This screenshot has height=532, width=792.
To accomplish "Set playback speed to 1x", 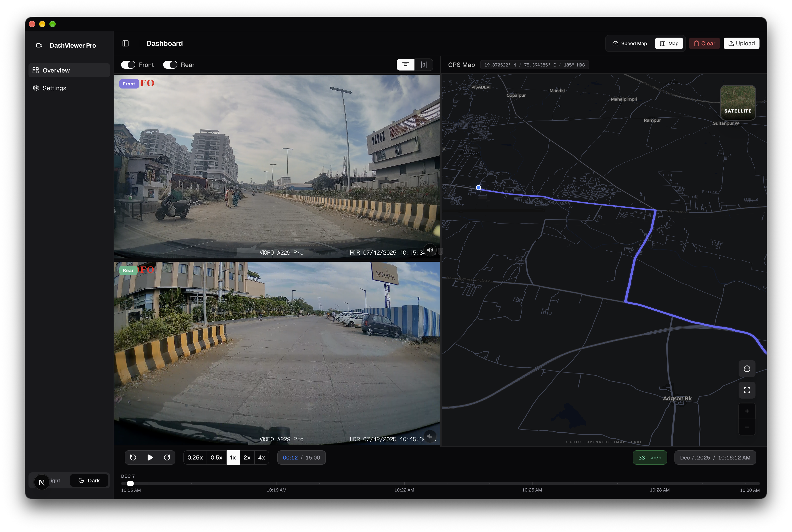I will [233, 458].
